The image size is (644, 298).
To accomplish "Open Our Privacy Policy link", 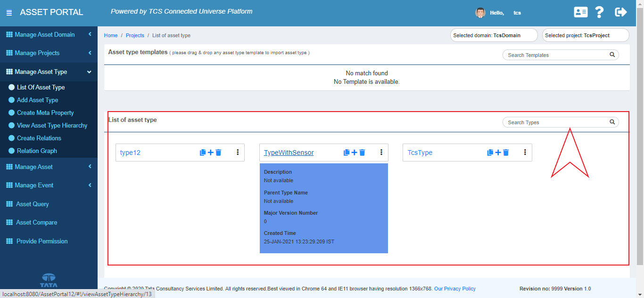I will [455, 289].
